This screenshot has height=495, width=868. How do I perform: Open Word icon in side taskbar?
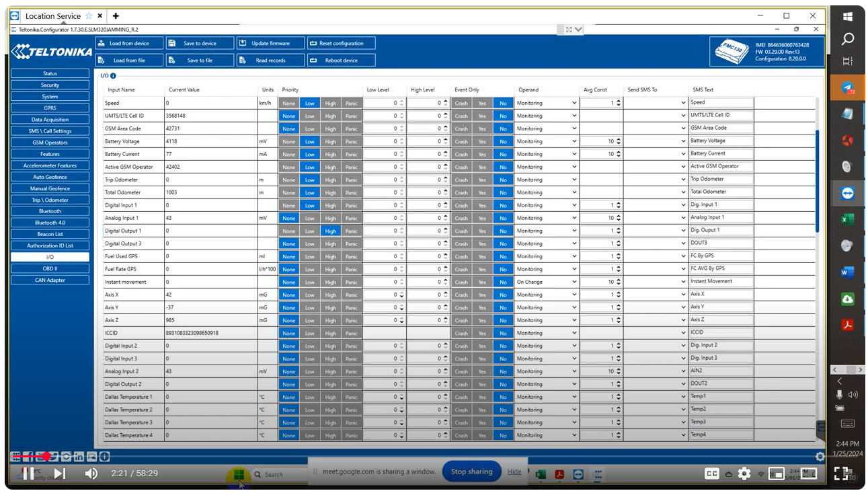[848, 272]
